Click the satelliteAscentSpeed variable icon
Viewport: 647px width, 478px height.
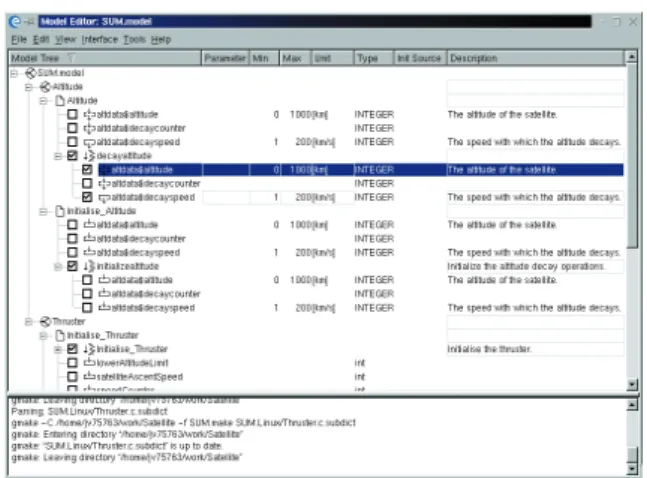pos(89,376)
